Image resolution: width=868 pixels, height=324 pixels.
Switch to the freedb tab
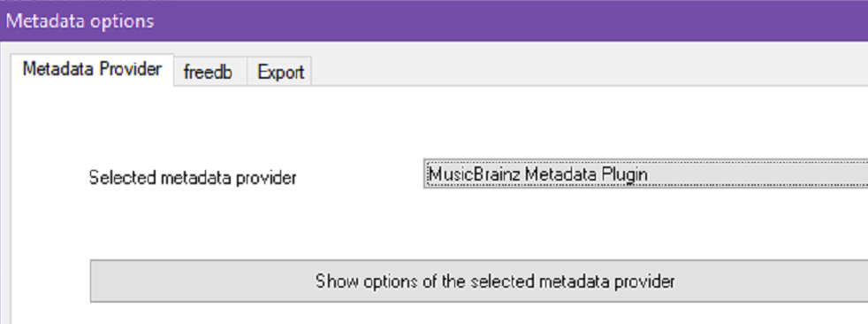coord(209,72)
